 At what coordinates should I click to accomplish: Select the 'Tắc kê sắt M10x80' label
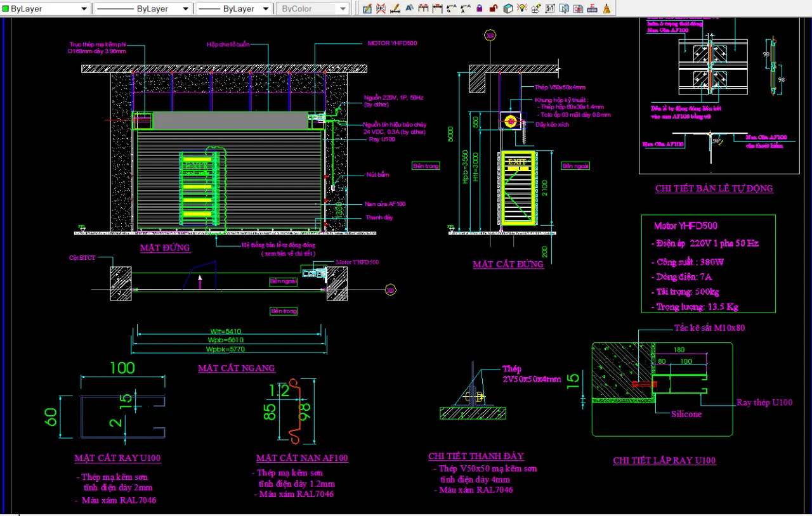tap(709, 328)
